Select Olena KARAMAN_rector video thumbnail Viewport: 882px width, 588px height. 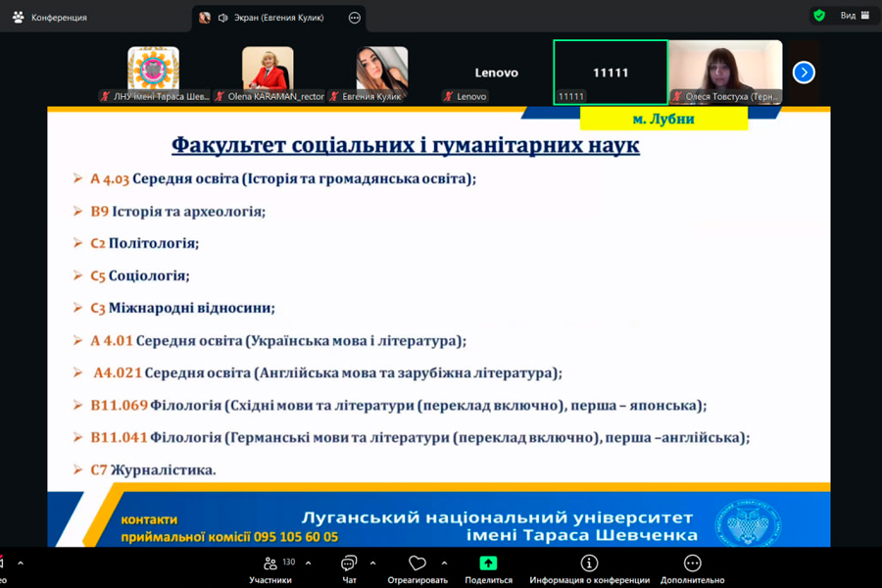268,72
